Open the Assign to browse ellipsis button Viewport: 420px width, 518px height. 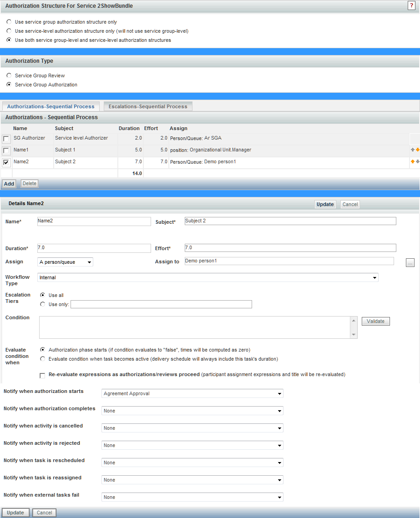[x=410, y=262]
